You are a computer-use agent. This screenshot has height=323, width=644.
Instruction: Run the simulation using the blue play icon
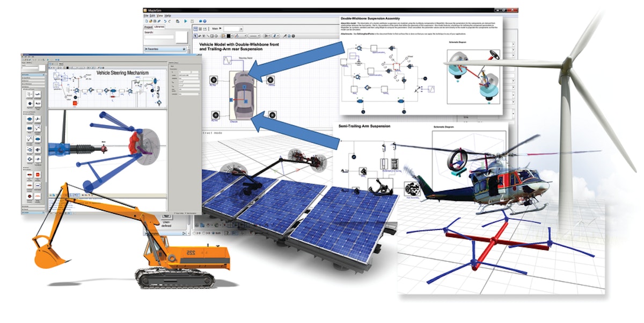coord(186,21)
